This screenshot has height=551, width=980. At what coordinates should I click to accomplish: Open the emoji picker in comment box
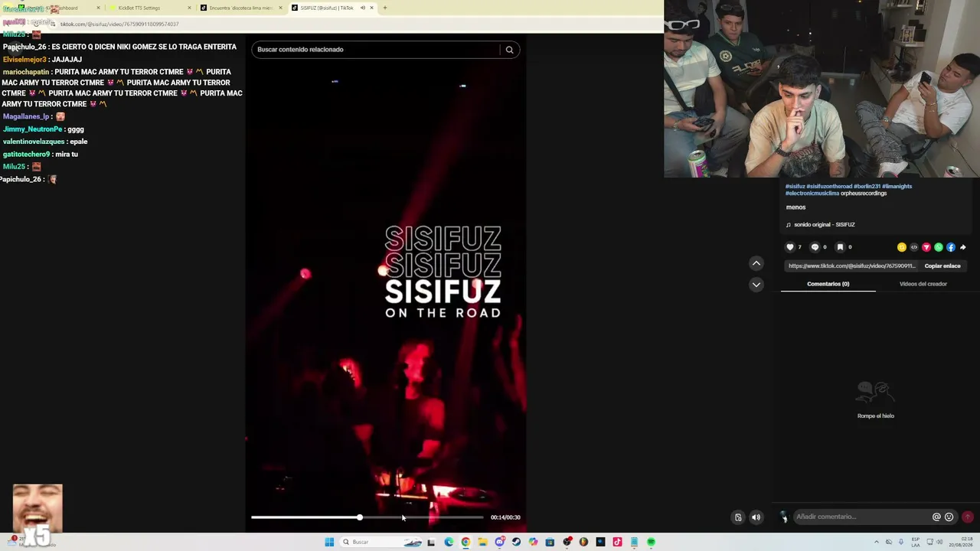949,517
